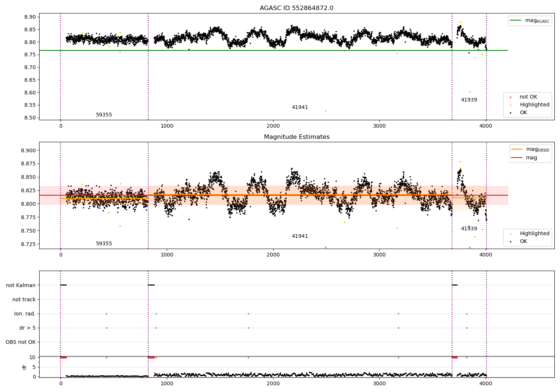
Task: Click the 'not track' row label
Action: pyautogui.click(x=24, y=300)
